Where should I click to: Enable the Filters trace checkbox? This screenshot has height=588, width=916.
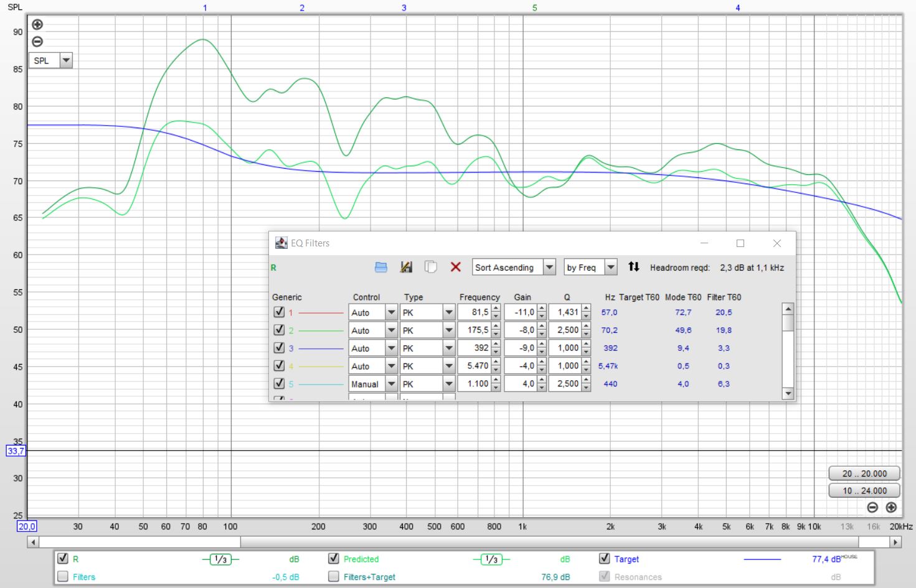click(x=62, y=576)
